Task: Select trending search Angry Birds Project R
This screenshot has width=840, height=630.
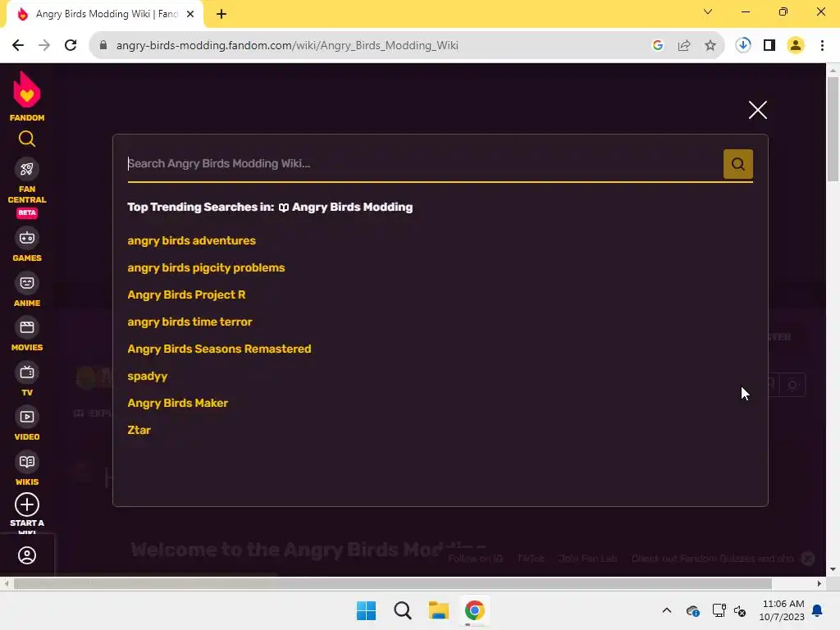Action: 186,294
